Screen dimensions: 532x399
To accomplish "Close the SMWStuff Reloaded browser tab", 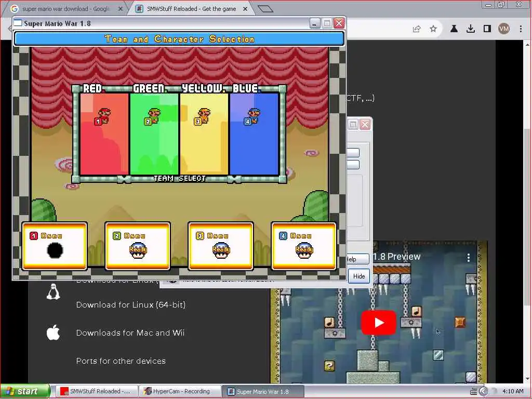I will click(x=245, y=9).
